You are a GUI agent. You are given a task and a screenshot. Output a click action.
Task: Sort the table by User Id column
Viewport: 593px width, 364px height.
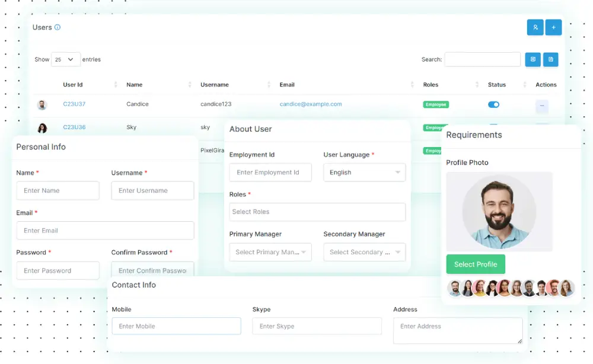pyautogui.click(x=73, y=85)
